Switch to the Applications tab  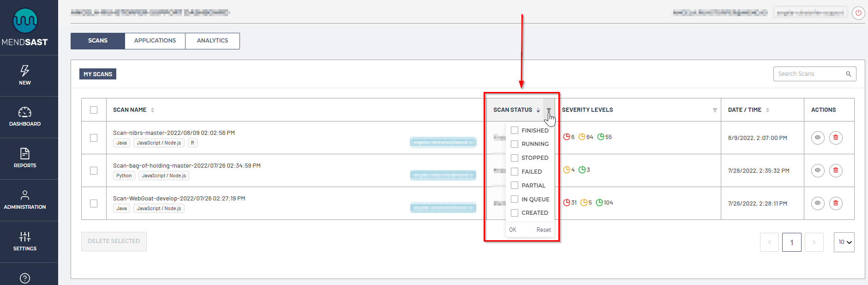coord(155,41)
